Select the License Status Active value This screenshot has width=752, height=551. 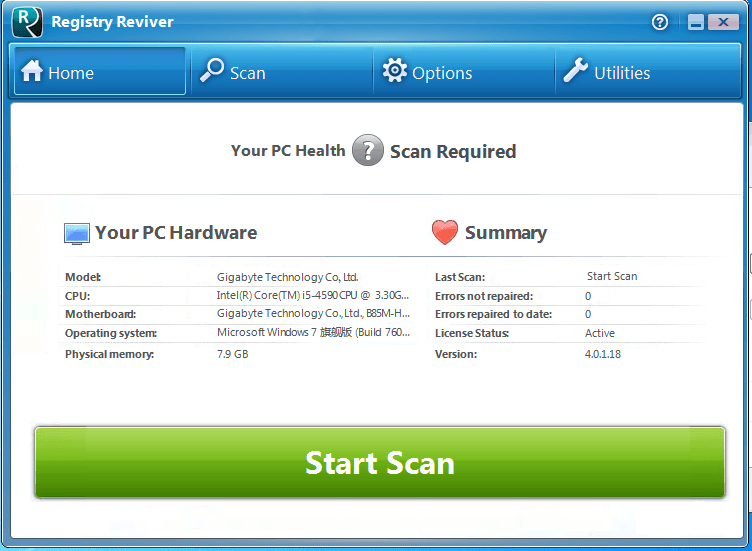[x=600, y=334]
